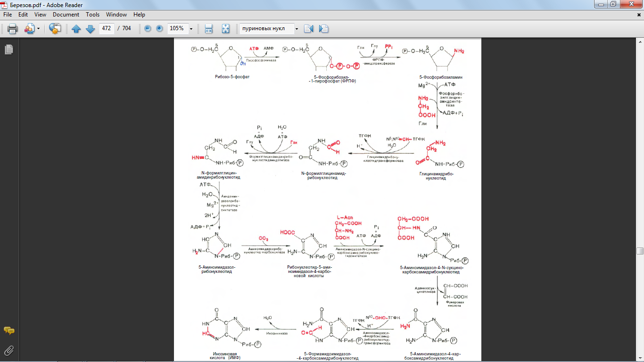Fit one full page to window icon
The width and height of the screenshot is (644, 362).
point(225,29)
